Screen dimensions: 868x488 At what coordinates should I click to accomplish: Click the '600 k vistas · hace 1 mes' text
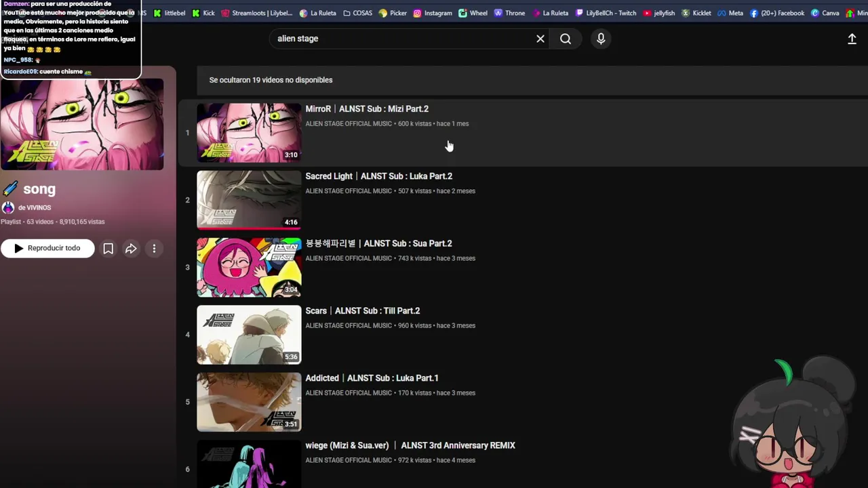[433, 124]
